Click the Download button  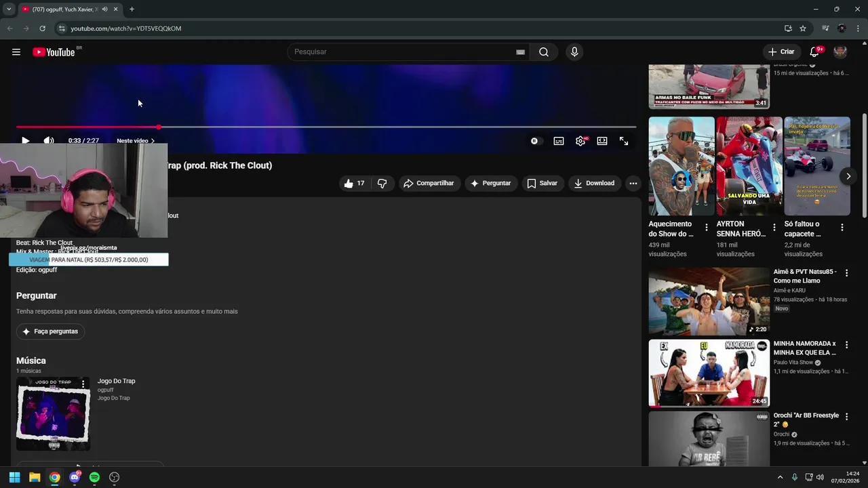click(594, 183)
